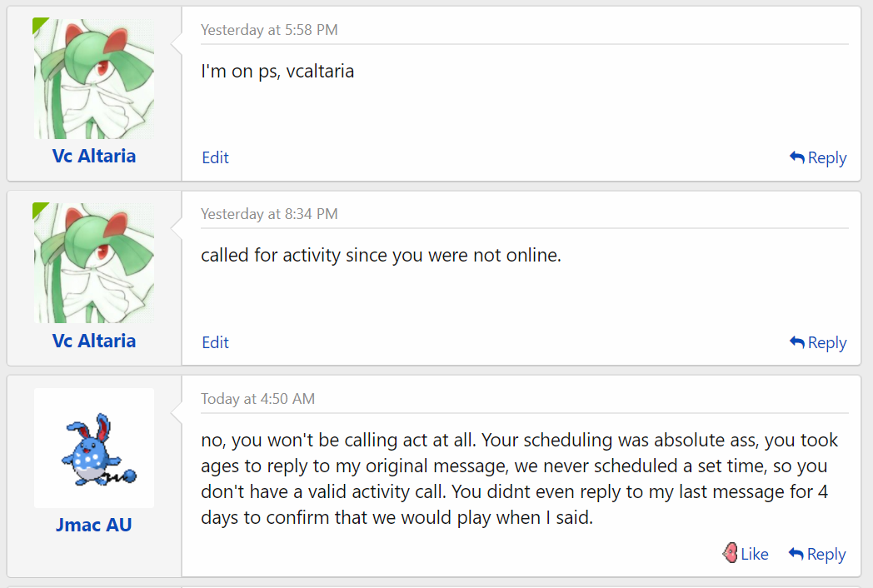Click the "I'm on ps, vcaltaria" message text

pos(277,72)
